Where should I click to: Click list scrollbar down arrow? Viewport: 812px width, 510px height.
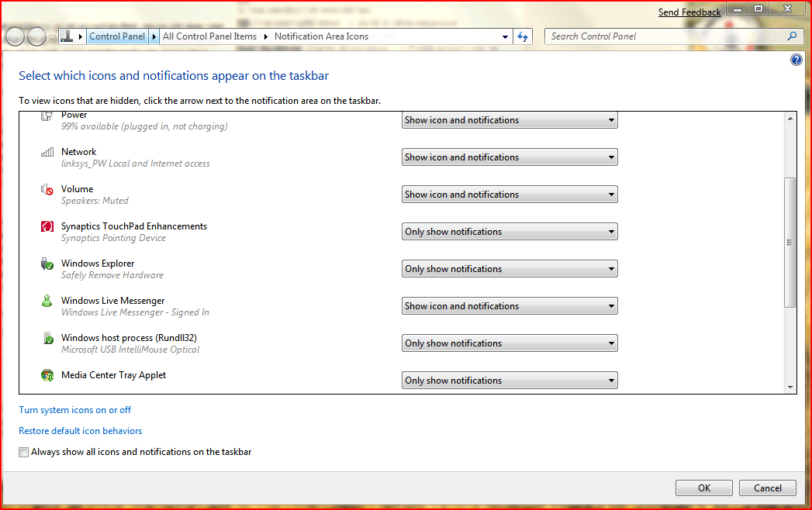(790, 387)
